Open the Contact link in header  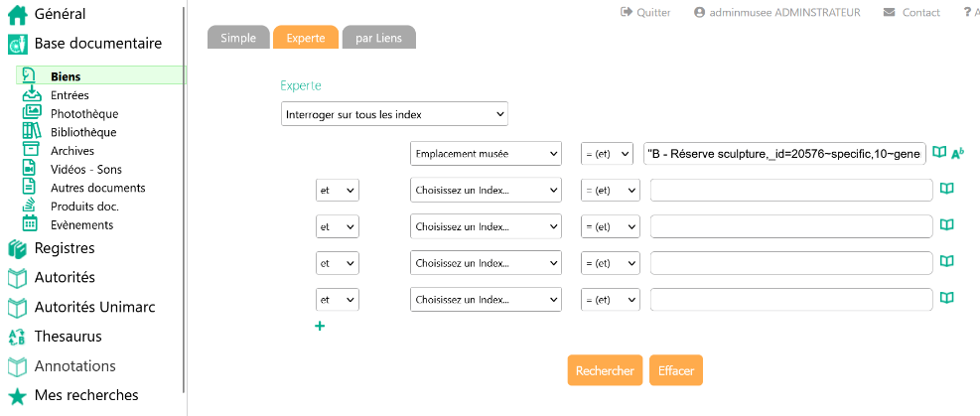(x=910, y=13)
